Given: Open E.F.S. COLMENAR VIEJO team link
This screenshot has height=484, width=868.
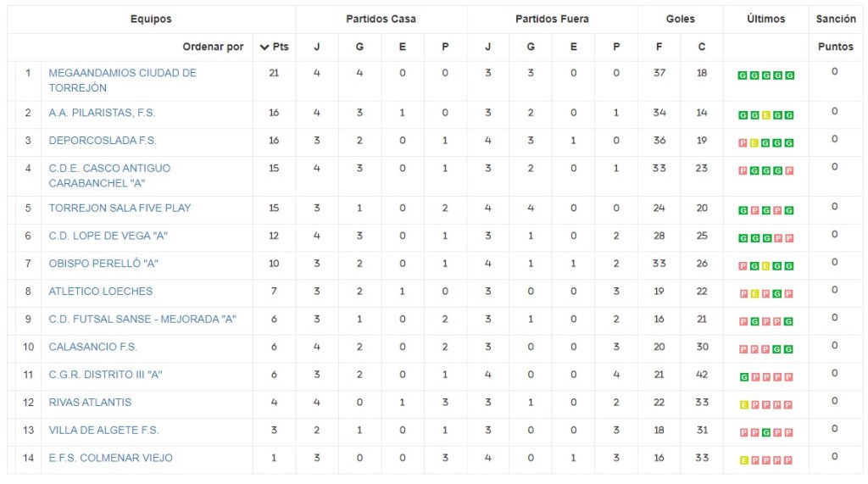Looking at the screenshot, I should click(110, 458).
